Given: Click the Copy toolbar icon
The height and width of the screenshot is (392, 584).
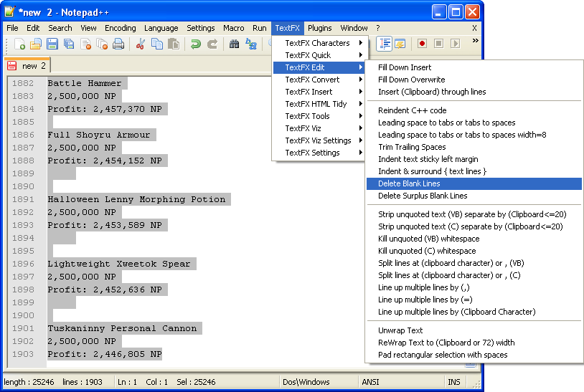Looking at the screenshot, I should pos(157,44).
